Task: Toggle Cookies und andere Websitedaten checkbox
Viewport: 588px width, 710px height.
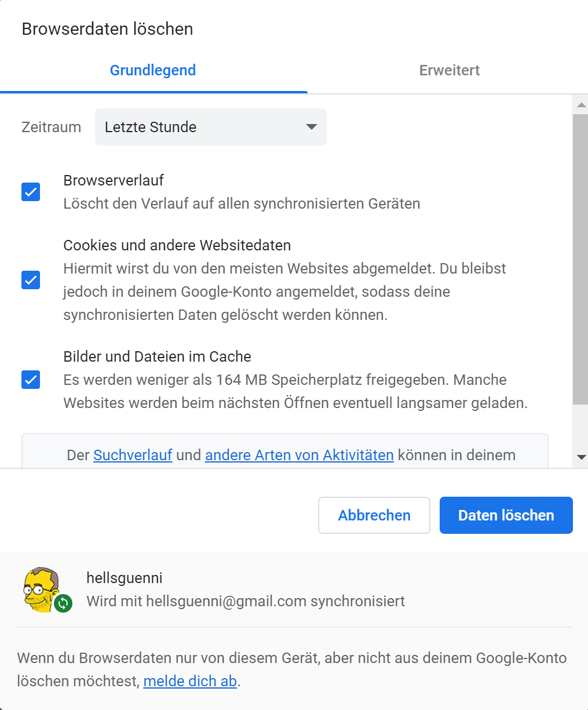Action: point(31,280)
